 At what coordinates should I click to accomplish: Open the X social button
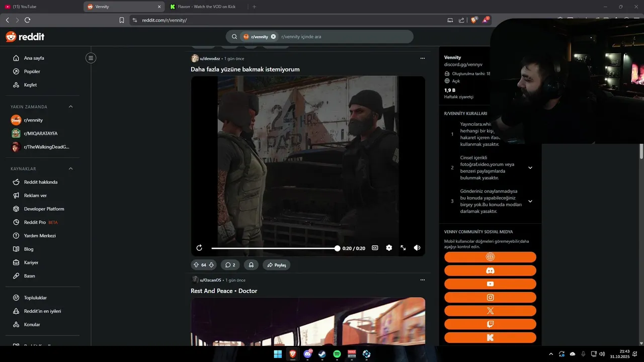click(490, 311)
